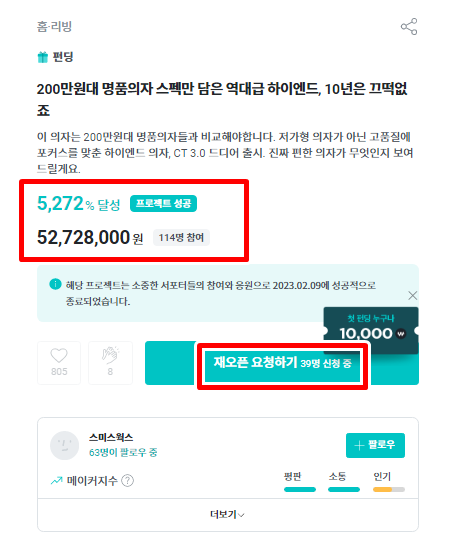The height and width of the screenshot is (557, 459).
Task: Open the 홈·리빙 category link
Action: click(x=54, y=26)
